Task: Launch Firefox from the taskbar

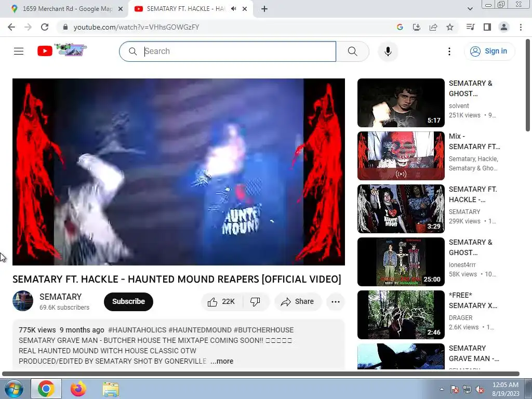Action: [x=78, y=389]
